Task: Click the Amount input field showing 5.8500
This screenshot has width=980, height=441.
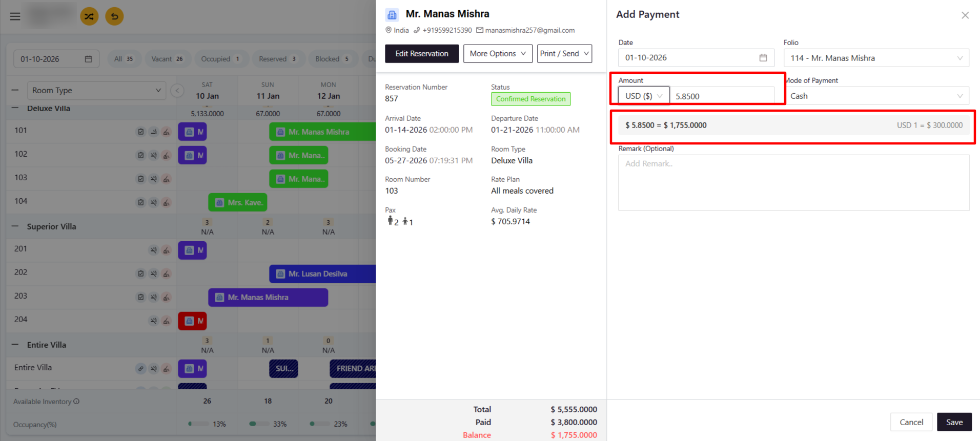Action: click(x=722, y=96)
